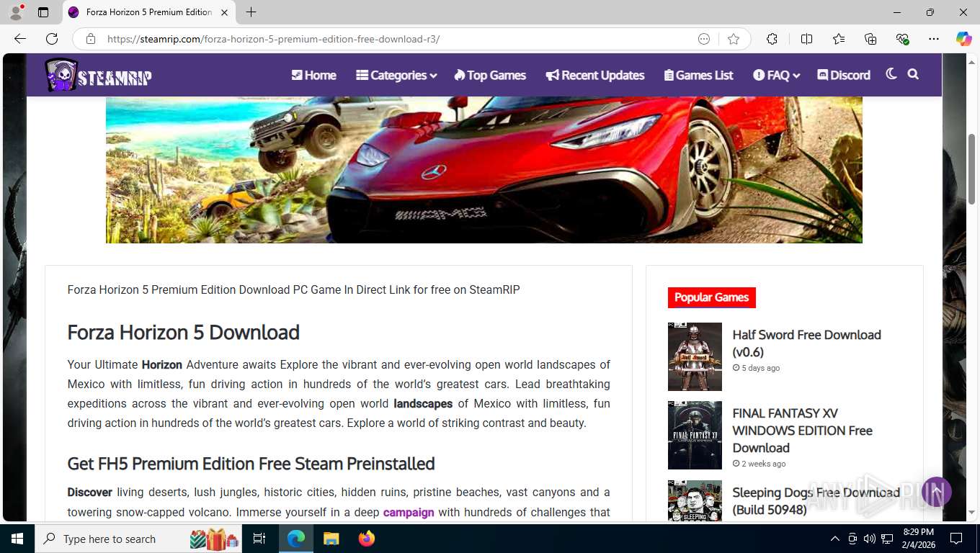
Task: Launch Firefox from taskbar
Action: click(x=367, y=539)
